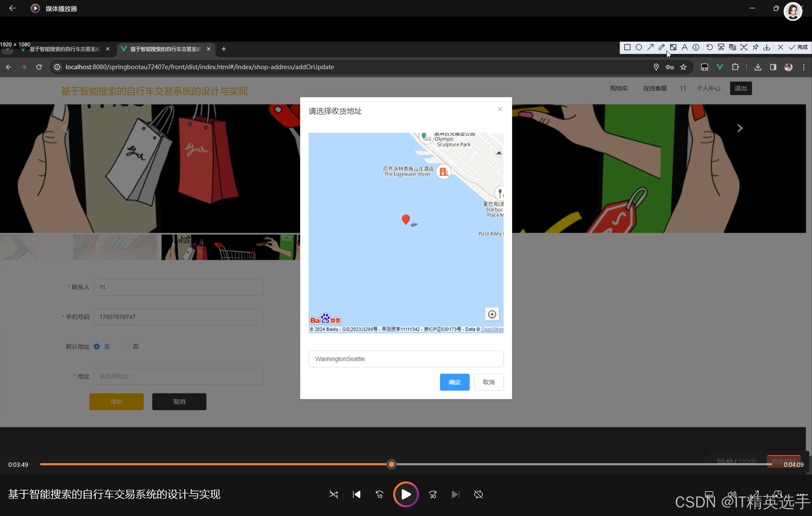Advance the banner carousel with the right chevron
This screenshot has width=812, height=516.
pos(740,128)
